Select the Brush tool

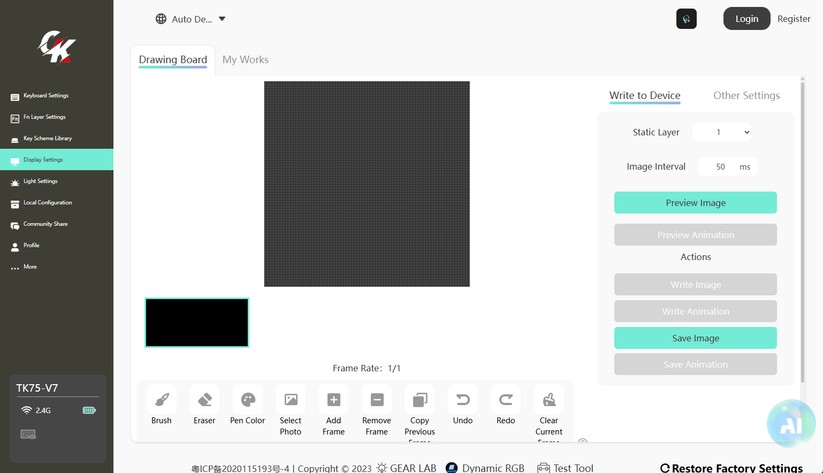click(x=161, y=401)
